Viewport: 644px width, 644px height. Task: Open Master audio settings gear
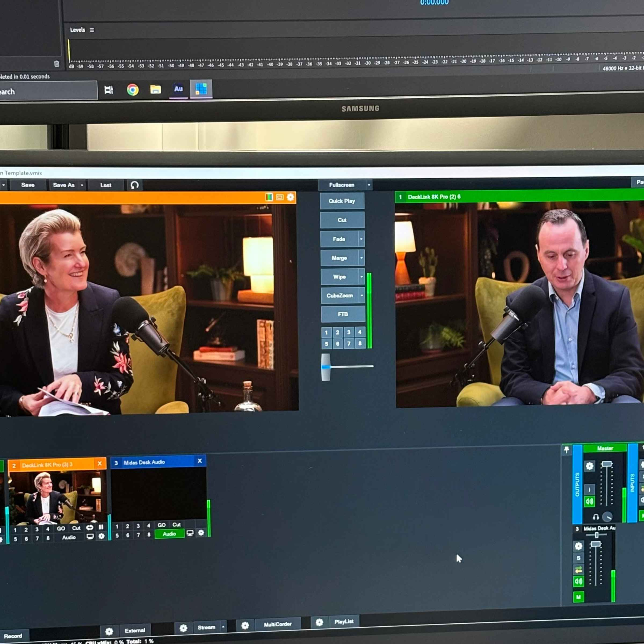(x=589, y=466)
